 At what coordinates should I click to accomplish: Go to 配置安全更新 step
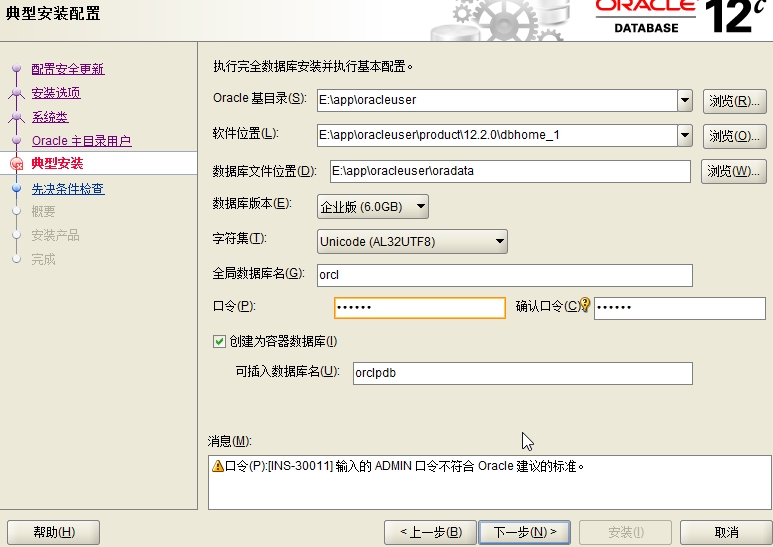point(68,69)
